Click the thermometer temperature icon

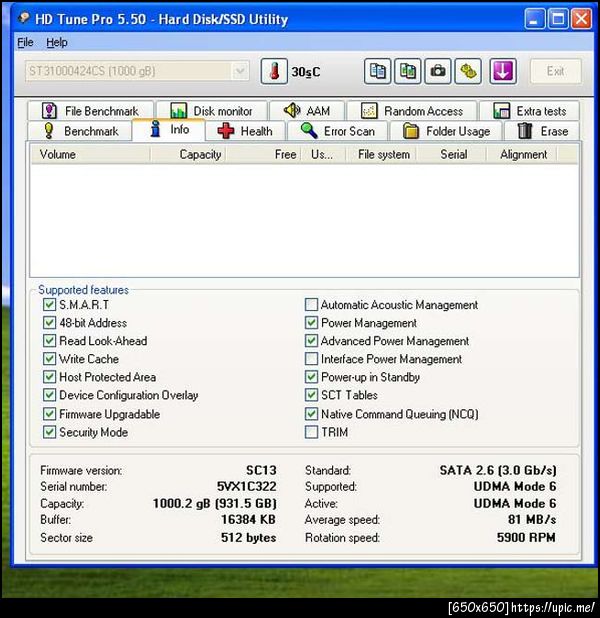click(x=274, y=71)
